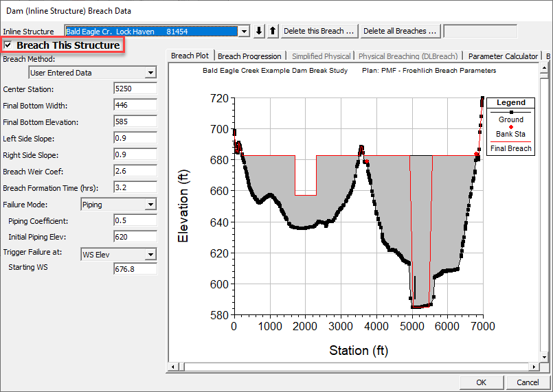Click the Starting WS value field
The image size is (553, 392).
click(x=135, y=268)
